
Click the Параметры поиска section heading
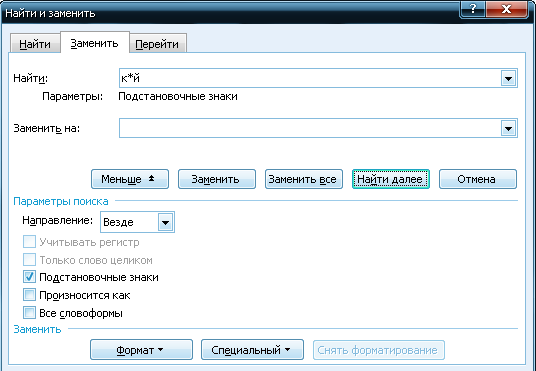pyautogui.click(x=61, y=201)
